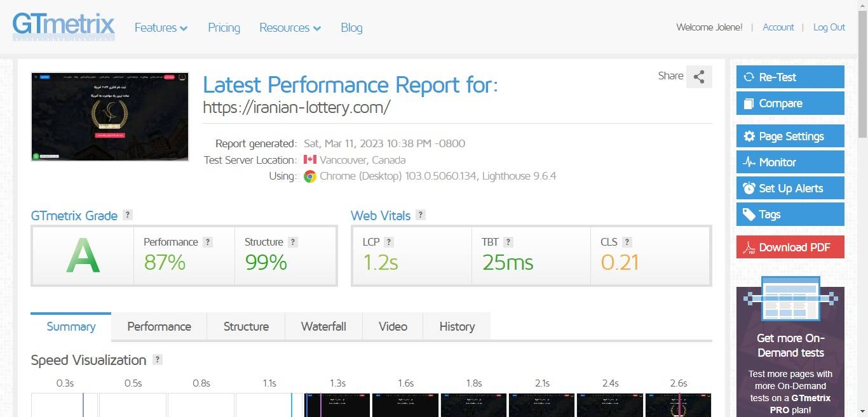Open help icon next to Structure score
Screen dimensions: 868x417
click(293, 242)
